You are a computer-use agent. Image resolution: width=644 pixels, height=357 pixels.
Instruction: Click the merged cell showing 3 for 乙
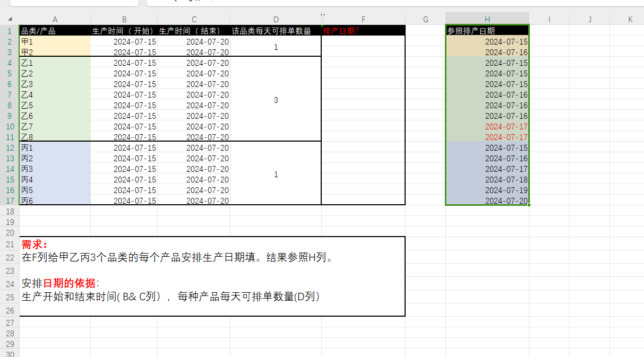point(276,99)
